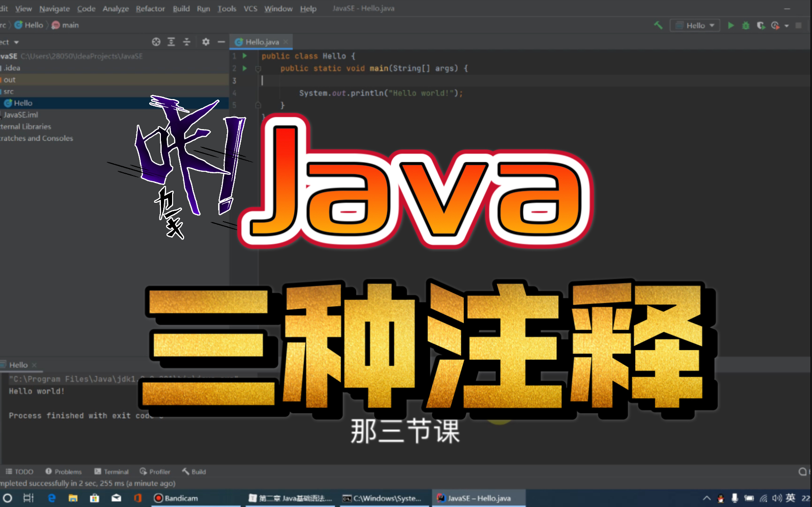Click Select Opened File target icon

156,42
